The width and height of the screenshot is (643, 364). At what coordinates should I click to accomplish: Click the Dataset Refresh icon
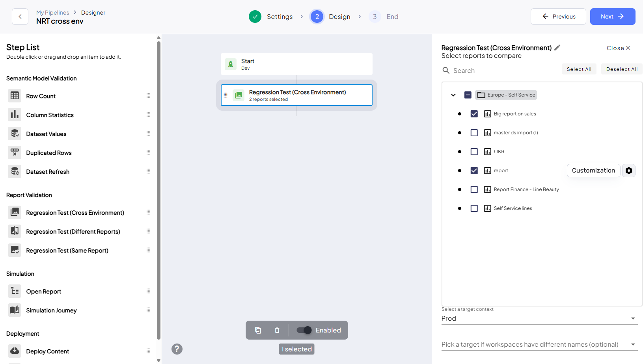(15, 171)
